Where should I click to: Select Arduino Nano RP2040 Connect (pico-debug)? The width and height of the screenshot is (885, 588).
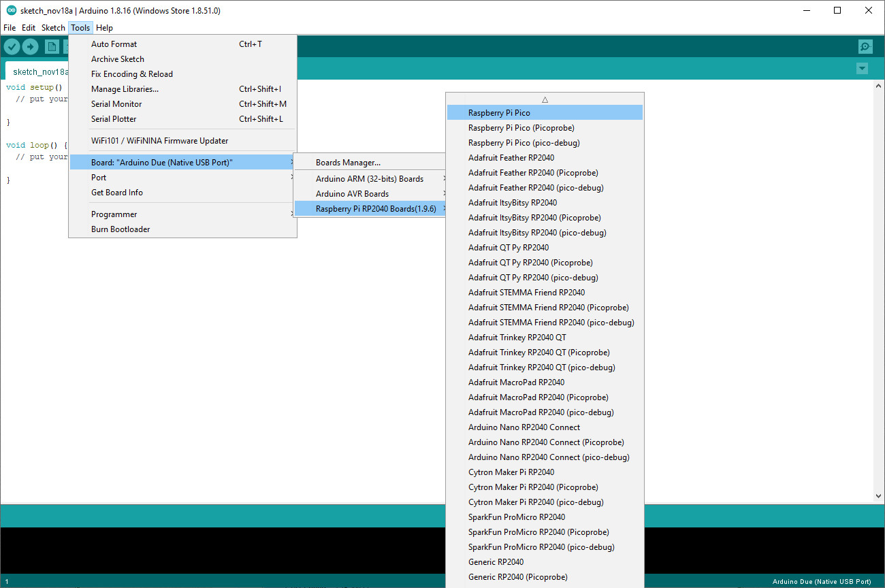tap(545, 457)
